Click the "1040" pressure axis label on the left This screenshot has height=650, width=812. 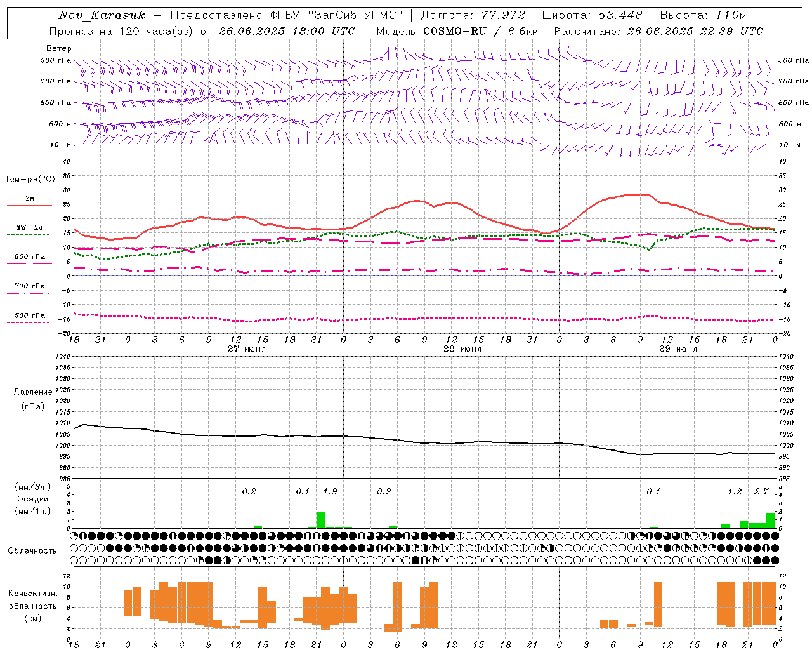coord(62,356)
